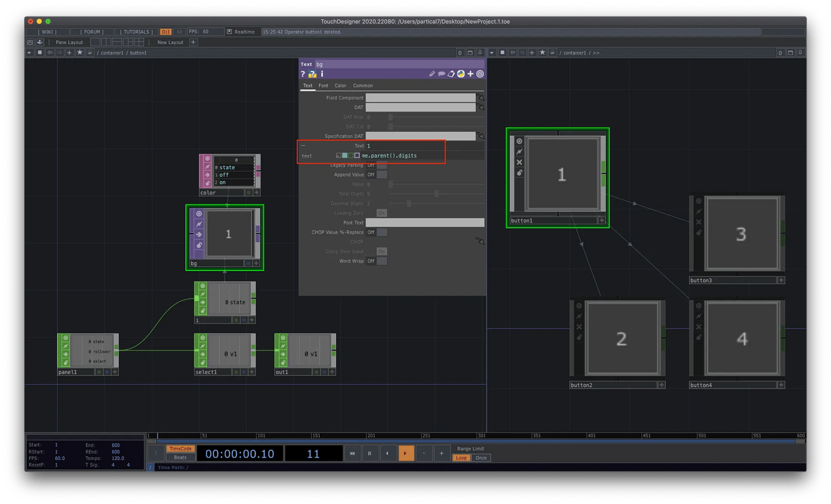Open the Python help icon in parameter panel
This screenshot has width=831, height=504.
312,75
